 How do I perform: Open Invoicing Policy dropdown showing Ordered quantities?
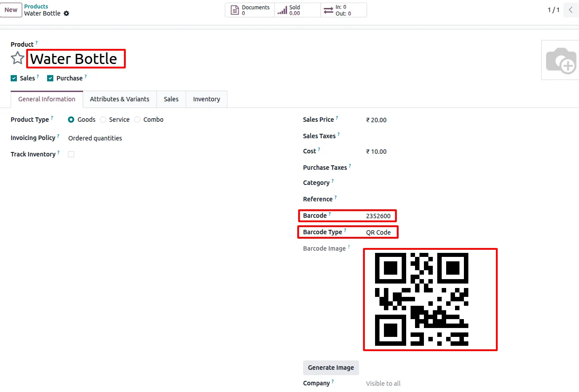point(95,138)
